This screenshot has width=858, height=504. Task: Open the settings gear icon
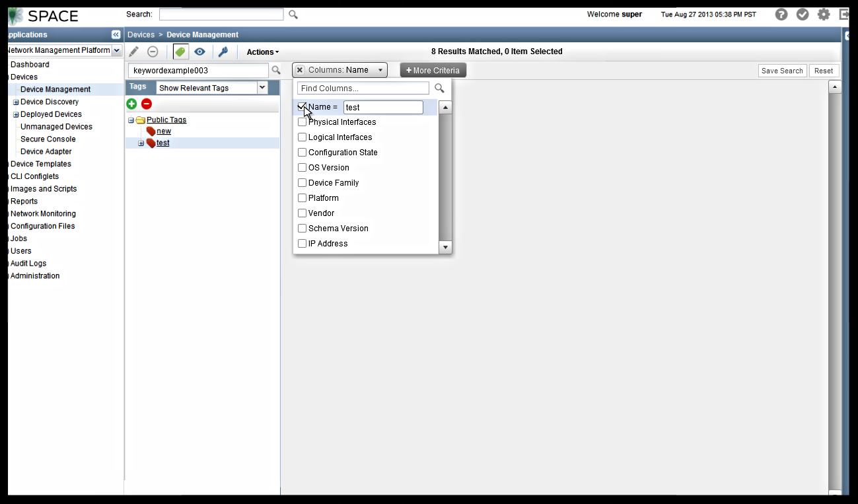click(x=824, y=15)
